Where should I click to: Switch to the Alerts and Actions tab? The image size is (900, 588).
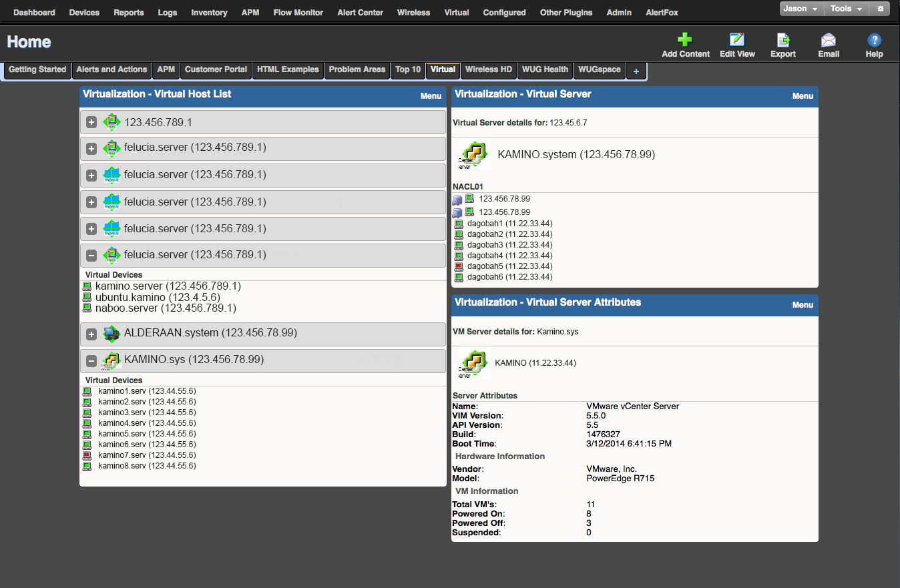tap(111, 70)
